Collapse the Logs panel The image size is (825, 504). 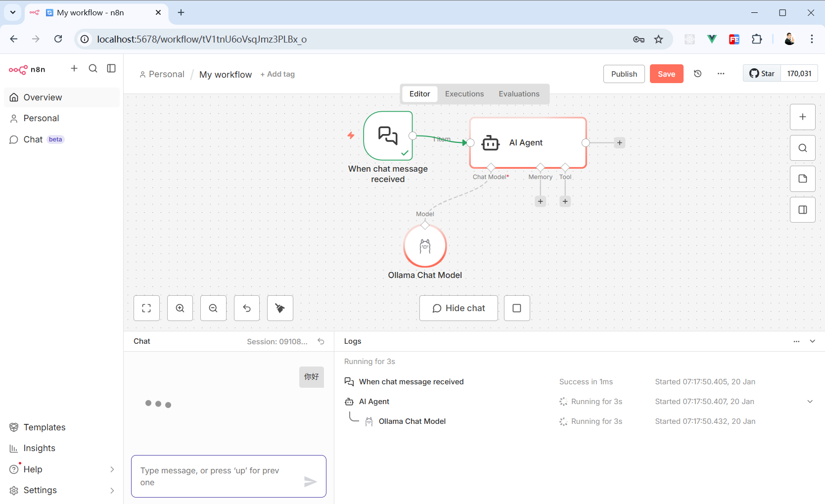812,341
